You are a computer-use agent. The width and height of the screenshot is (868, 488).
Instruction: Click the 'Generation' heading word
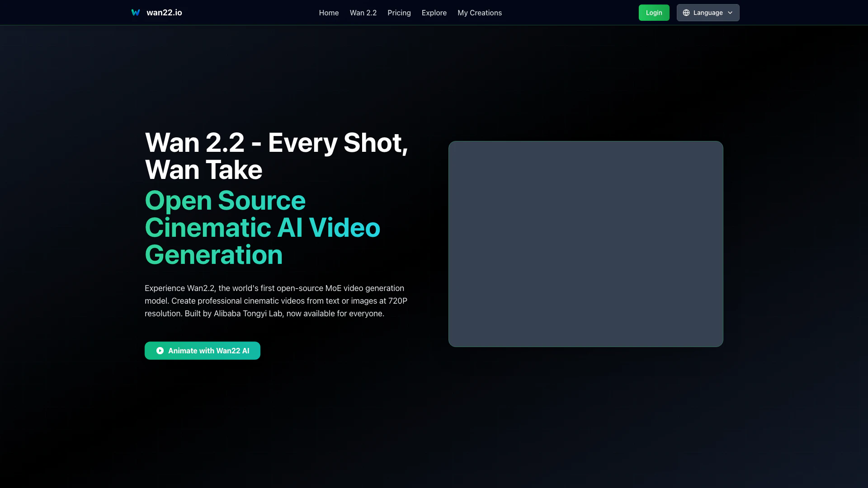click(213, 255)
